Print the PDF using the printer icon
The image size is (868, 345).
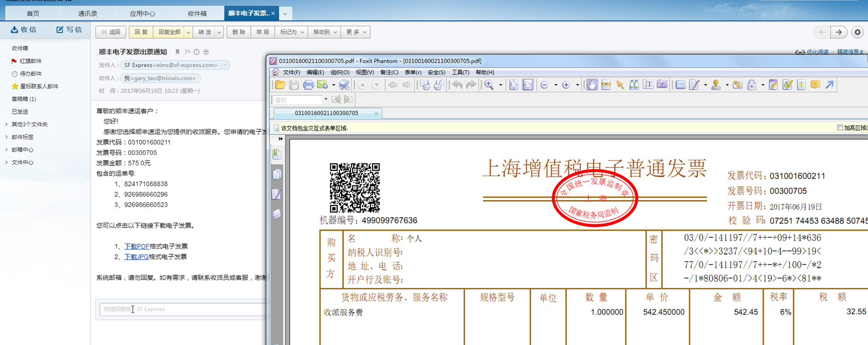(308, 85)
